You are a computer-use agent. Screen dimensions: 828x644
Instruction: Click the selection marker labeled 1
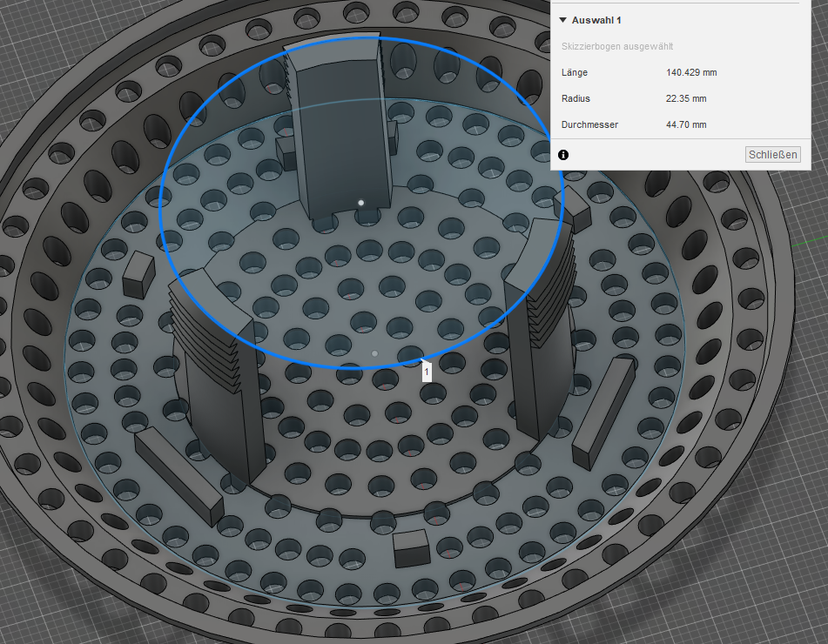427,372
